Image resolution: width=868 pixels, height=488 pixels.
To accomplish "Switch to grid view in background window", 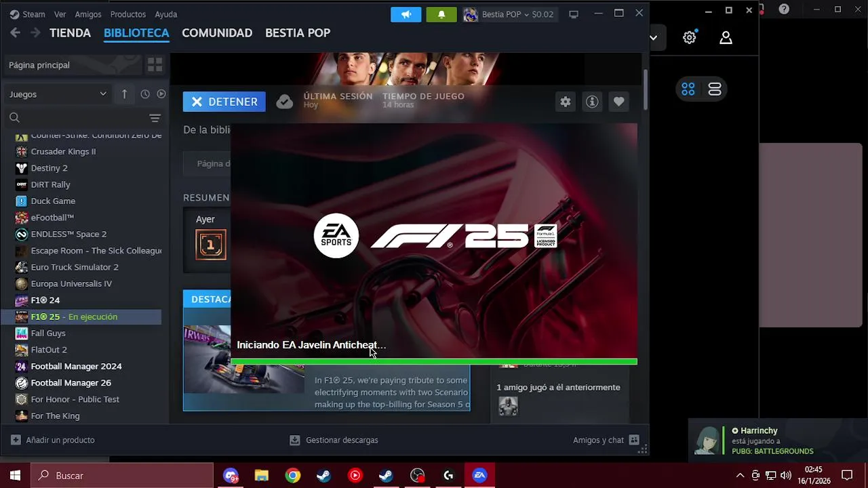I will click(688, 89).
